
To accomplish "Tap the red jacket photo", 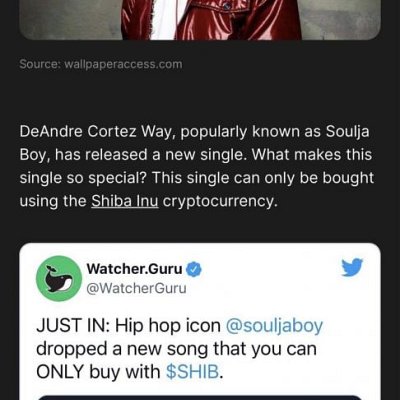I will pos(200,20).
